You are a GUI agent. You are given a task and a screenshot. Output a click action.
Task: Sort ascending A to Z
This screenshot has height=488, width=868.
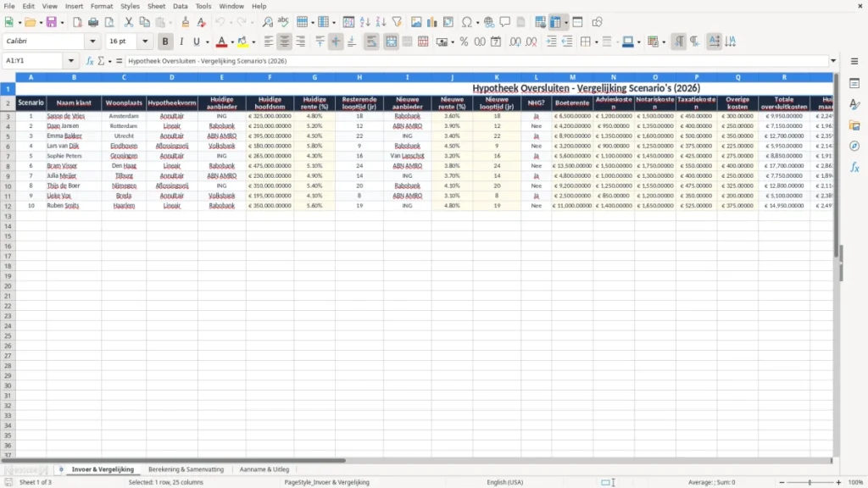pos(364,22)
